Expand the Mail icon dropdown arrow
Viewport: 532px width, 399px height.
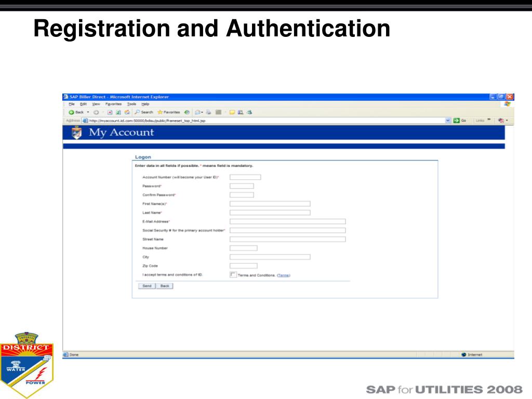coord(202,112)
